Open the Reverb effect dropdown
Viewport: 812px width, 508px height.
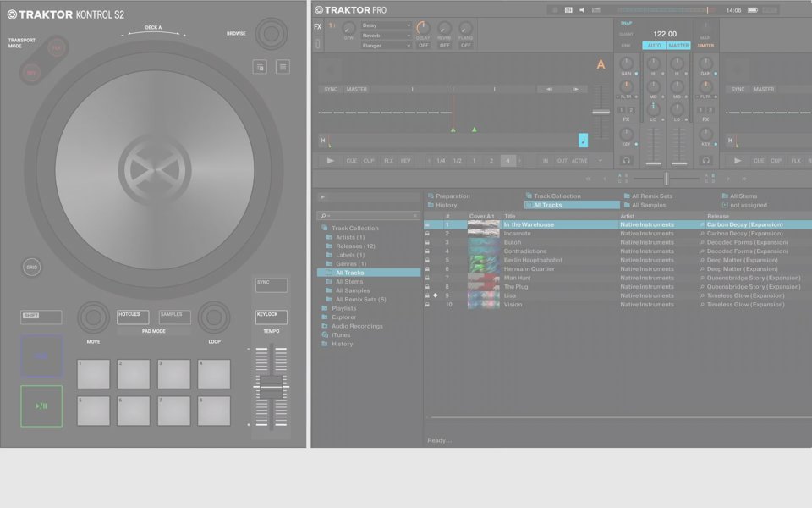pos(386,36)
